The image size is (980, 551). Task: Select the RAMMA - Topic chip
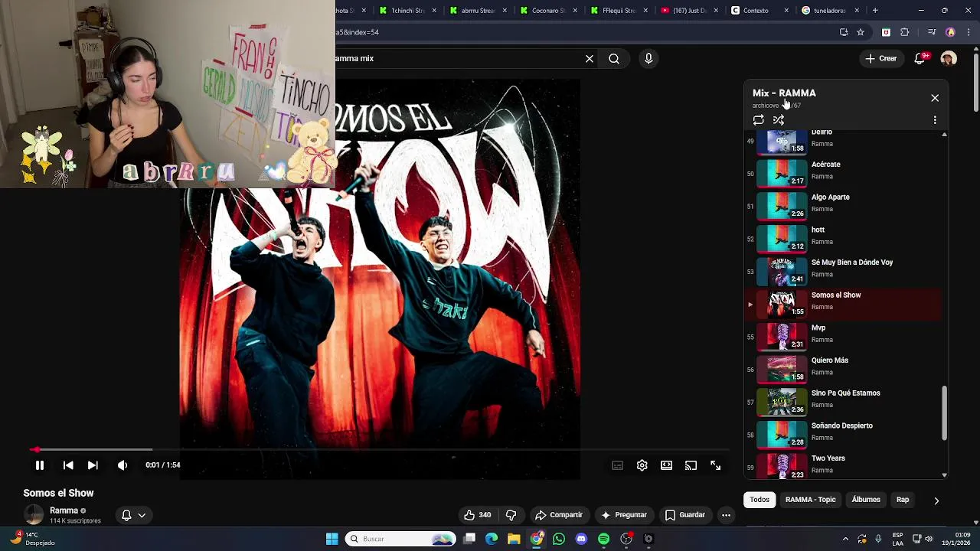pos(811,500)
